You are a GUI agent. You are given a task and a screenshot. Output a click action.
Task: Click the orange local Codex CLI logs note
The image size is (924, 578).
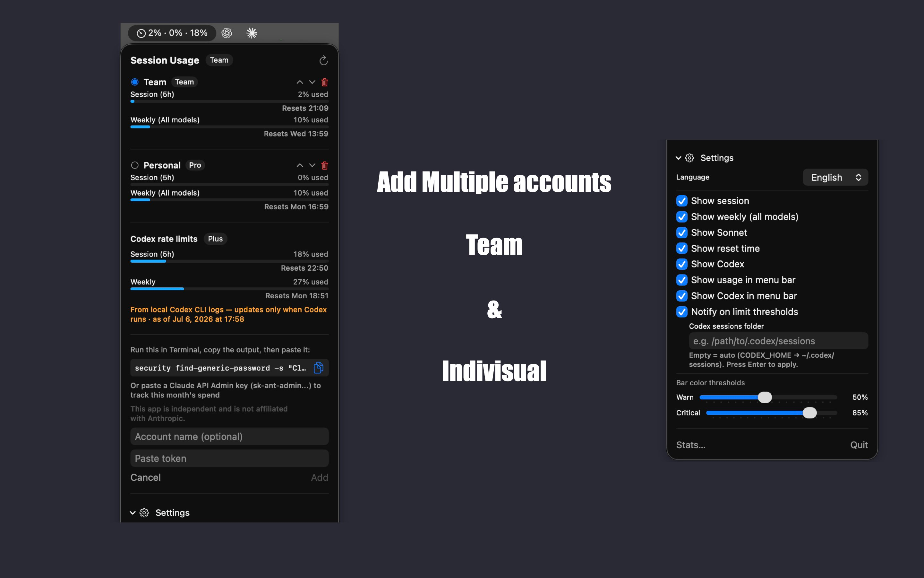click(229, 314)
